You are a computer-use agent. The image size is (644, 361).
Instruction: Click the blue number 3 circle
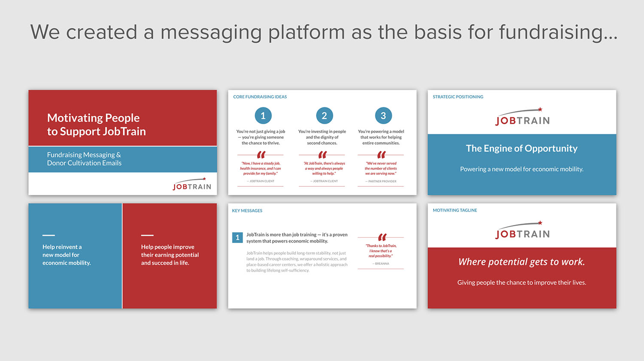point(383,115)
